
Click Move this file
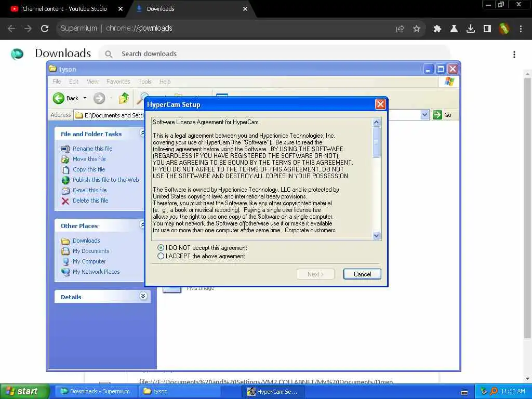point(89,159)
